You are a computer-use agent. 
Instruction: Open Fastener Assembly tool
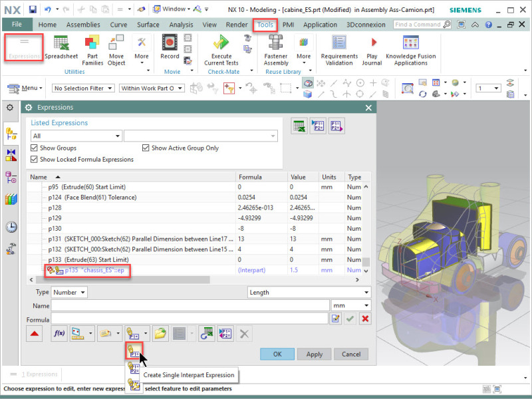(x=276, y=51)
